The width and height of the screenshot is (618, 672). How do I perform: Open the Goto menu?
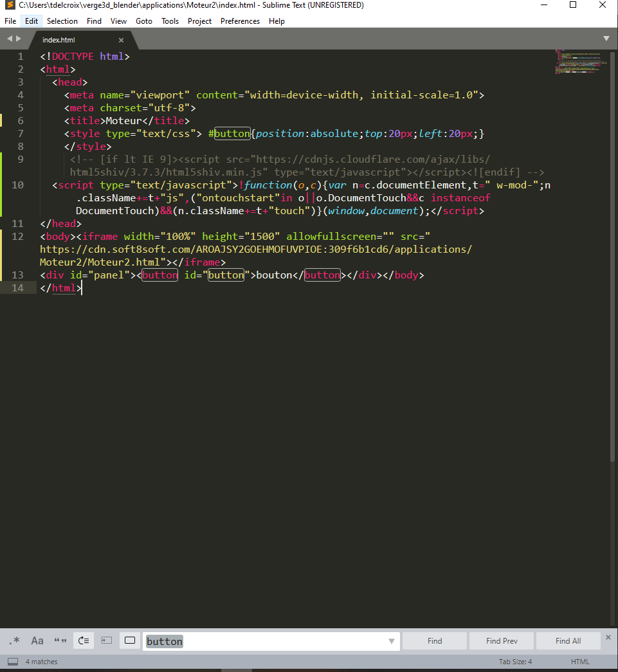pos(144,21)
